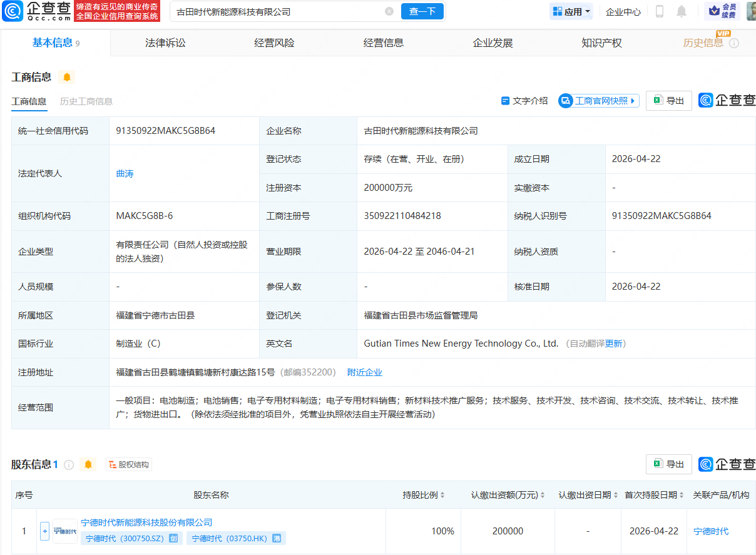Toggle the bell beside 股东信息 heading
The image size is (756, 555).
click(88, 464)
